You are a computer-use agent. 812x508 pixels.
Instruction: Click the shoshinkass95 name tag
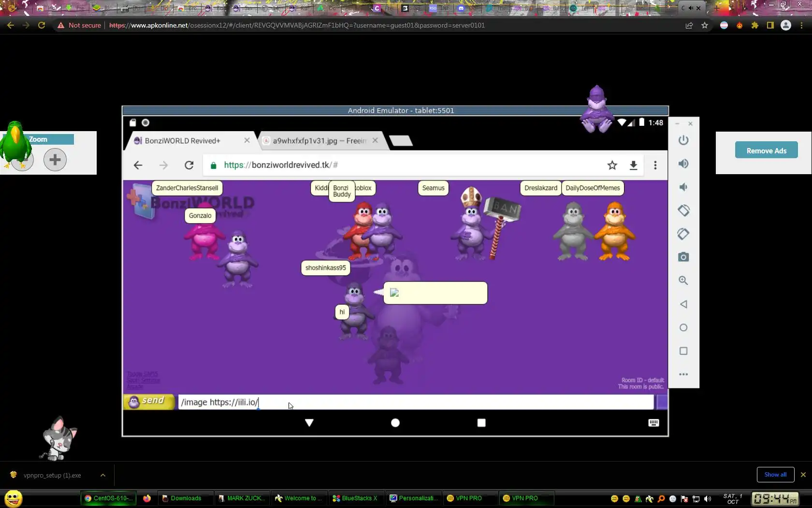[326, 268]
